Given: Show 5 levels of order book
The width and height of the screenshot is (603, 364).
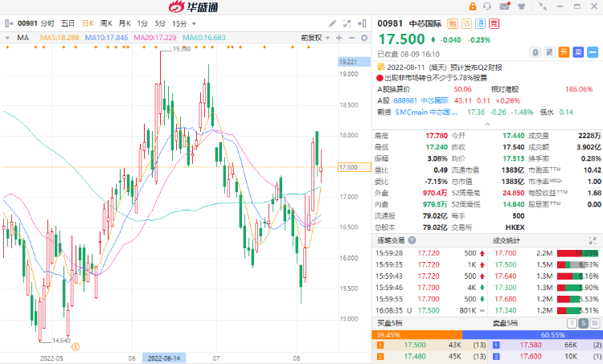Looking at the screenshot, I should coord(584,323).
